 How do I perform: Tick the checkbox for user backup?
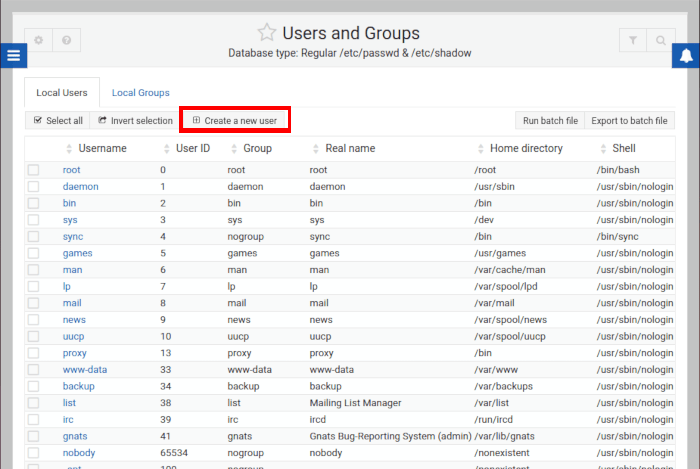tap(33, 386)
